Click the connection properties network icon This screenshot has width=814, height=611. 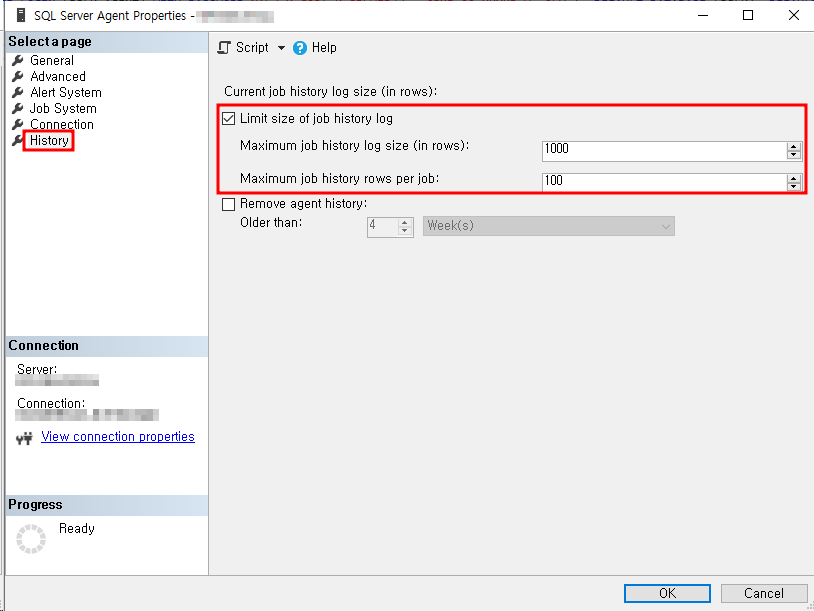coord(24,438)
